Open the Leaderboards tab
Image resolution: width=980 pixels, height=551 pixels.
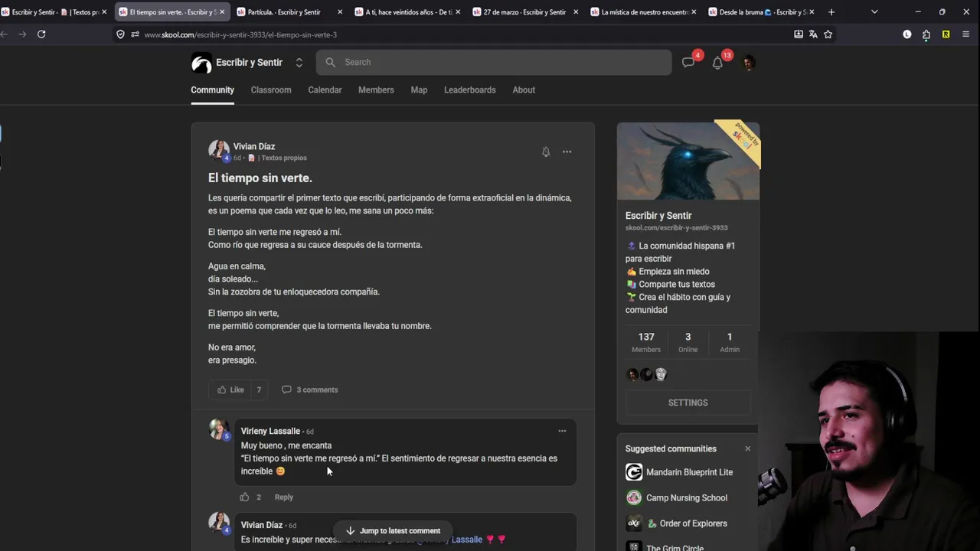click(470, 90)
